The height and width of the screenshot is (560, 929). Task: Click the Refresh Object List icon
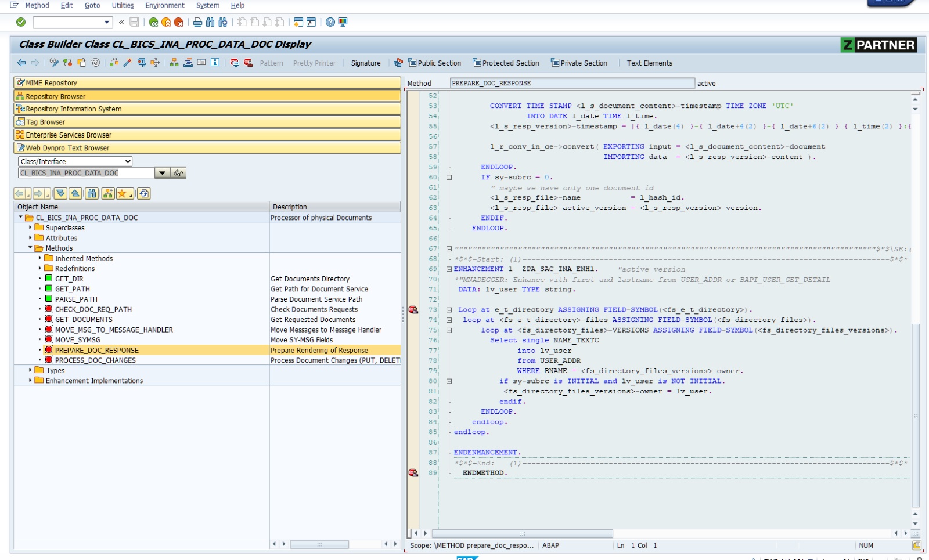[x=144, y=194]
